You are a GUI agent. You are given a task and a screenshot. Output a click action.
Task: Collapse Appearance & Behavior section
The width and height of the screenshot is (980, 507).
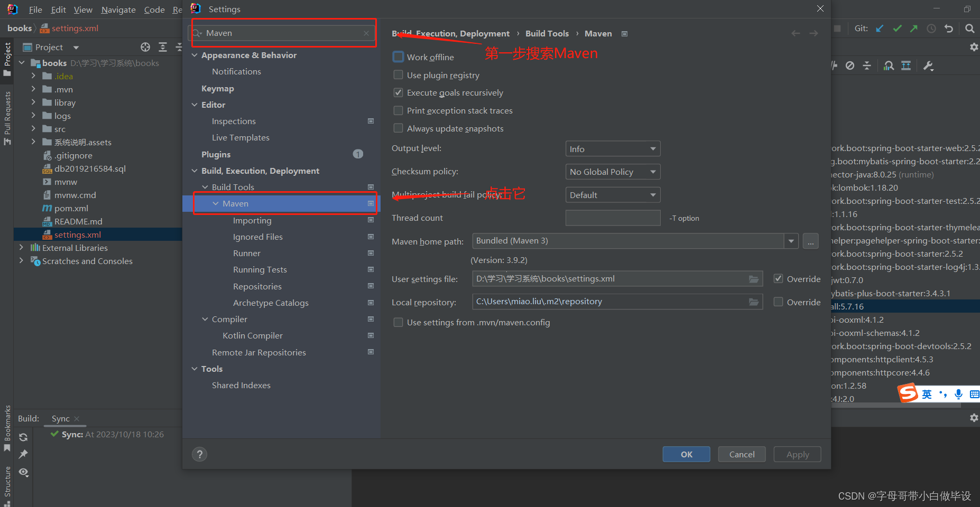click(x=195, y=55)
